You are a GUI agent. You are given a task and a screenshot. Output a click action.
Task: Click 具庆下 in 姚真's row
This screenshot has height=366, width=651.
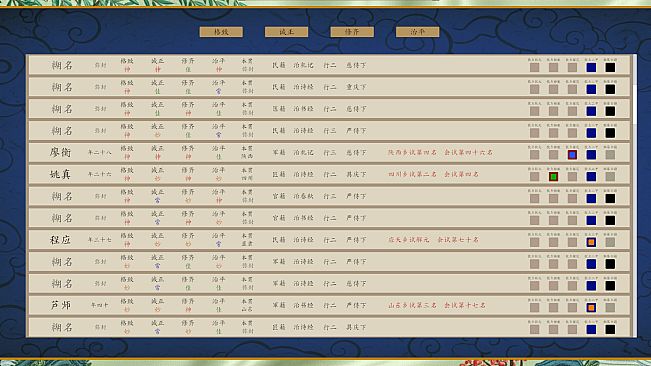pos(356,174)
